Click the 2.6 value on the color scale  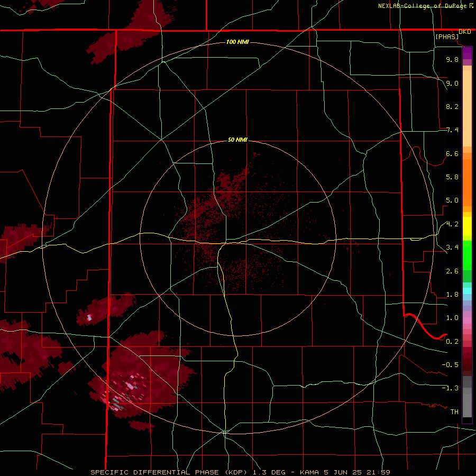[452, 271]
